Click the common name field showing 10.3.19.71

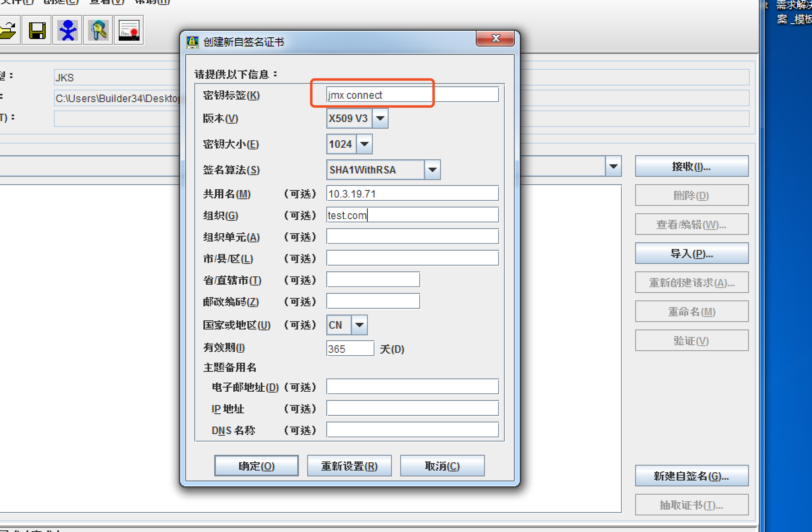[x=412, y=193]
